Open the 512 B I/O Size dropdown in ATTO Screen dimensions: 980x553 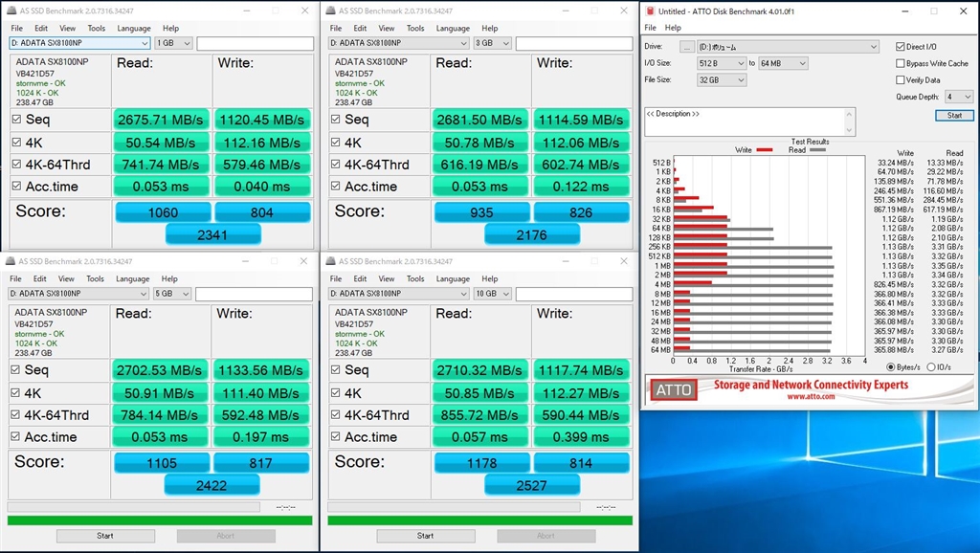point(722,63)
